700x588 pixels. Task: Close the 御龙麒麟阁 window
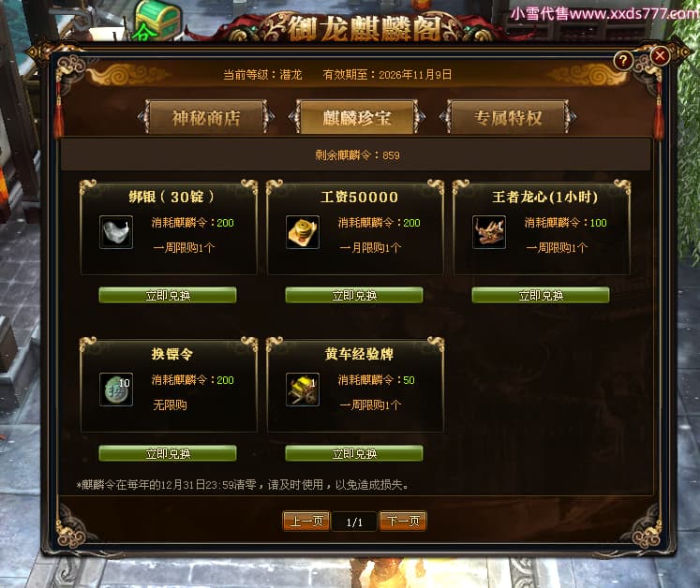coord(660,56)
